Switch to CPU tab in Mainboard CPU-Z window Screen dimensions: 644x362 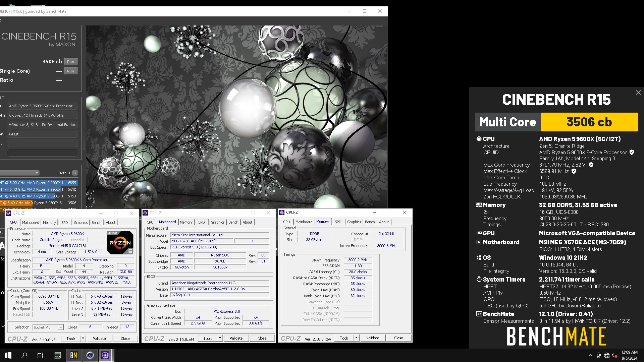click(x=150, y=222)
